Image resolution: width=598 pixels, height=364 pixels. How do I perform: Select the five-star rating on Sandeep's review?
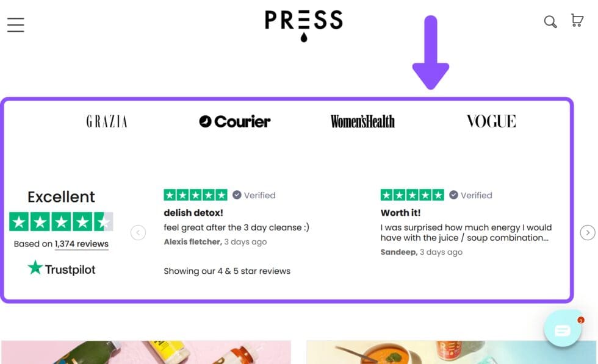(412, 194)
